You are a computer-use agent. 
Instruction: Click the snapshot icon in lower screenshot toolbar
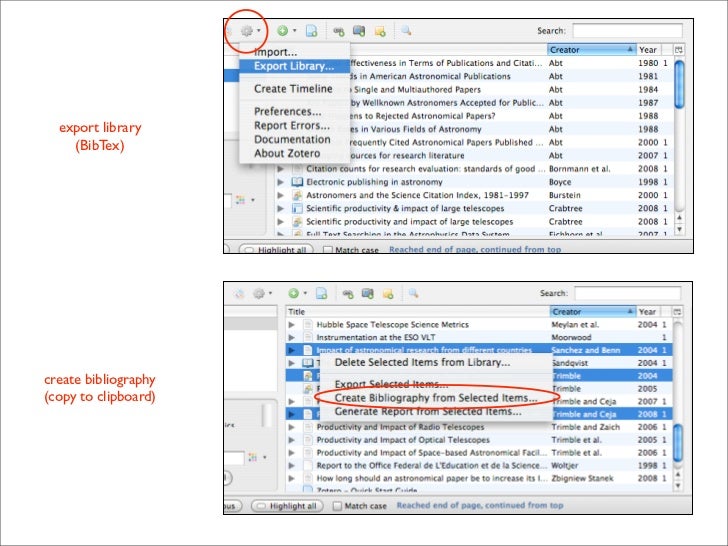click(368, 293)
